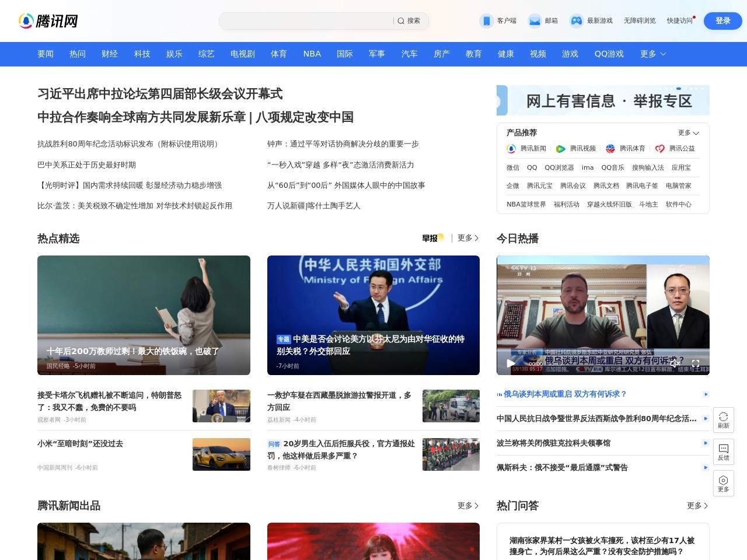The image size is (747, 560).
Task: Select the 科技 navigation tab
Action: tap(142, 54)
